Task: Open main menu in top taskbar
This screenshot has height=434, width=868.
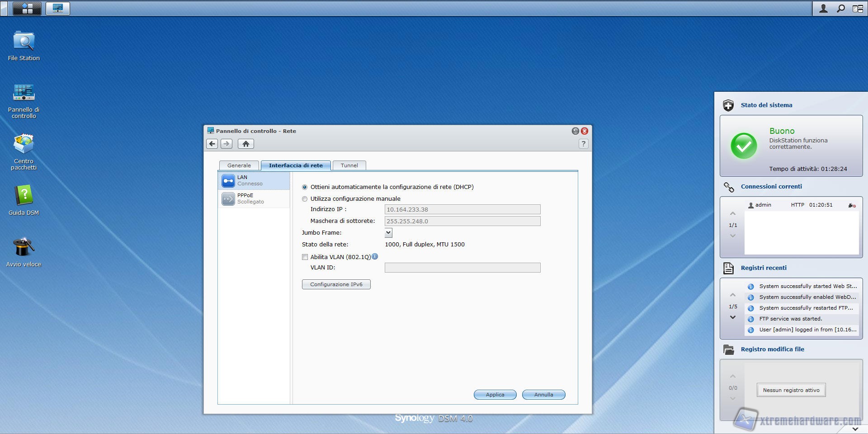Action: tap(27, 8)
